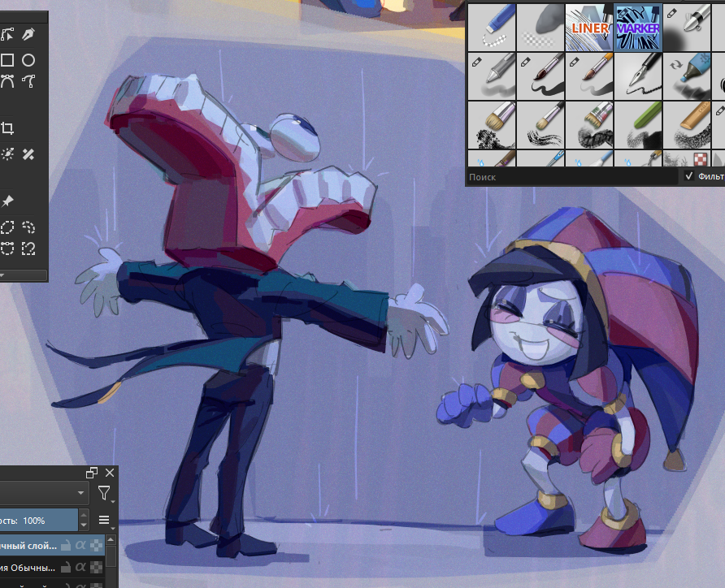Choose the dark-bristle round brush preset

540,76
